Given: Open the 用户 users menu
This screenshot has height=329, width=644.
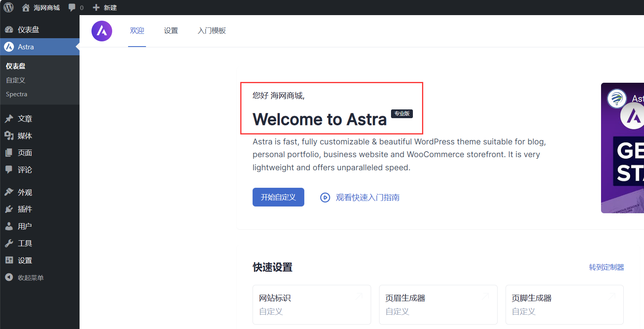Looking at the screenshot, I should 40,226.
